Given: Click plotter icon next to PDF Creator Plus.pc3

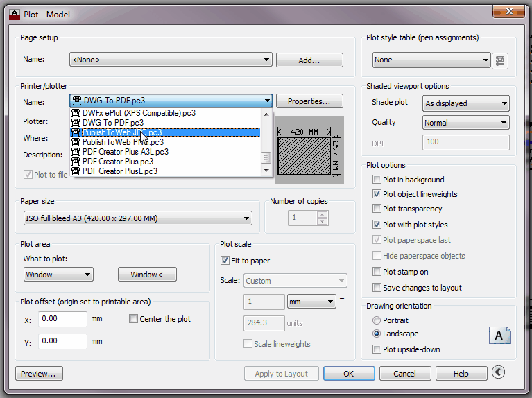Looking at the screenshot, I should [76, 162].
